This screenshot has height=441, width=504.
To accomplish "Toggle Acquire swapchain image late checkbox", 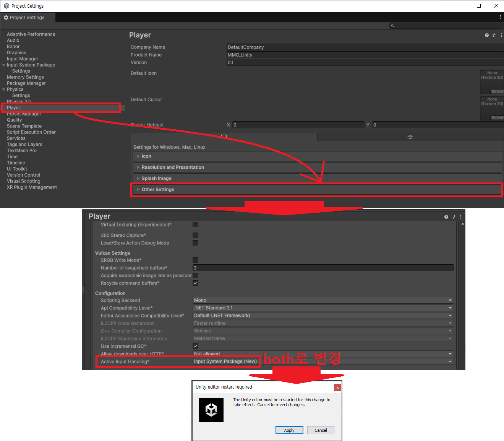I will [x=195, y=275].
